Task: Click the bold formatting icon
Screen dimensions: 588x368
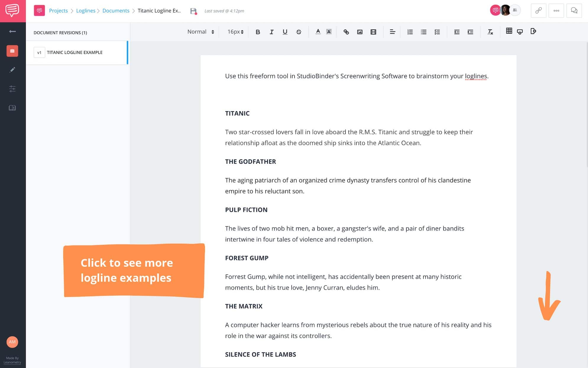Action: tap(257, 31)
